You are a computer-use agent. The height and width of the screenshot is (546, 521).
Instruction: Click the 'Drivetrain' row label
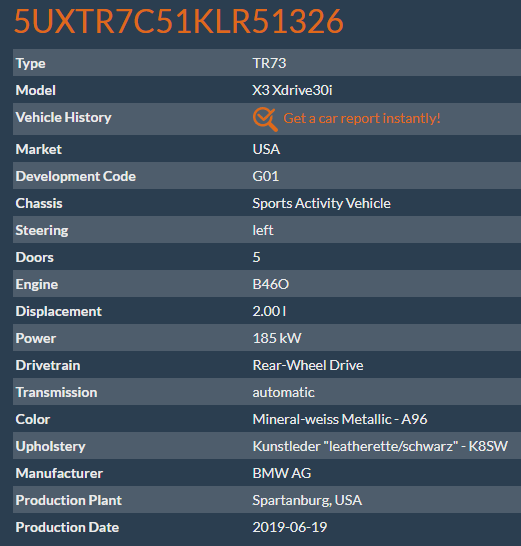pos(48,365)
